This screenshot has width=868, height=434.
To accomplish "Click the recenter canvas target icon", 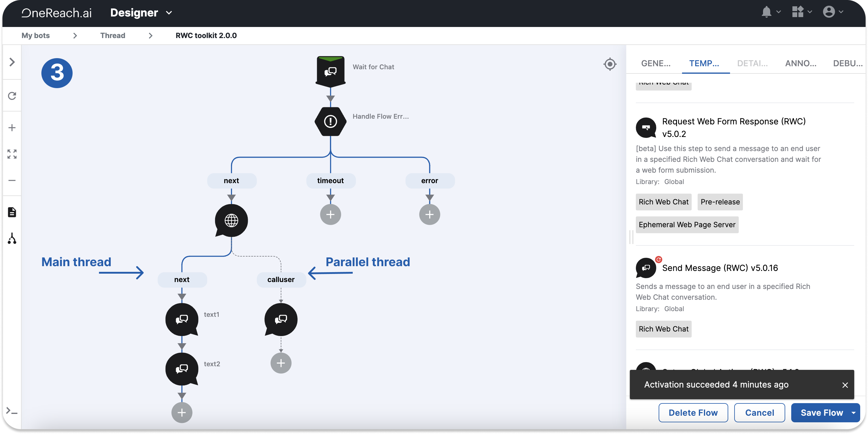I will point(609,64).
